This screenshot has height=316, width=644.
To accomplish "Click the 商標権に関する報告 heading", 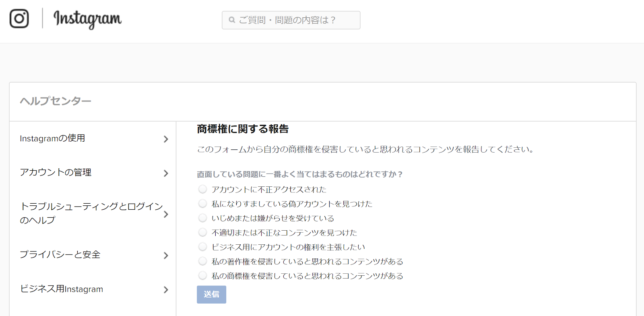I will pyautogui.click(x=243, y=129).
